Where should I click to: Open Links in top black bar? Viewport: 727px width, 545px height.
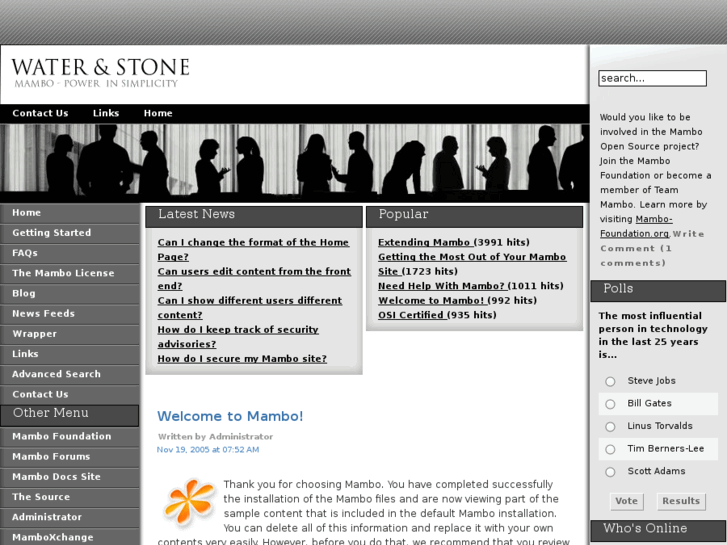pyautogui.click(x=106, y=113)
